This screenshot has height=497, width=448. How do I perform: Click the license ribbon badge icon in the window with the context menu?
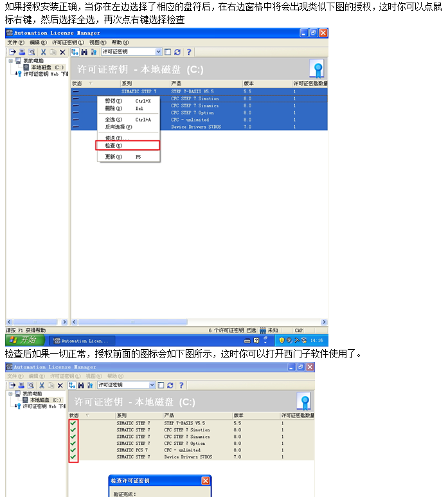(x=316, y=69)
